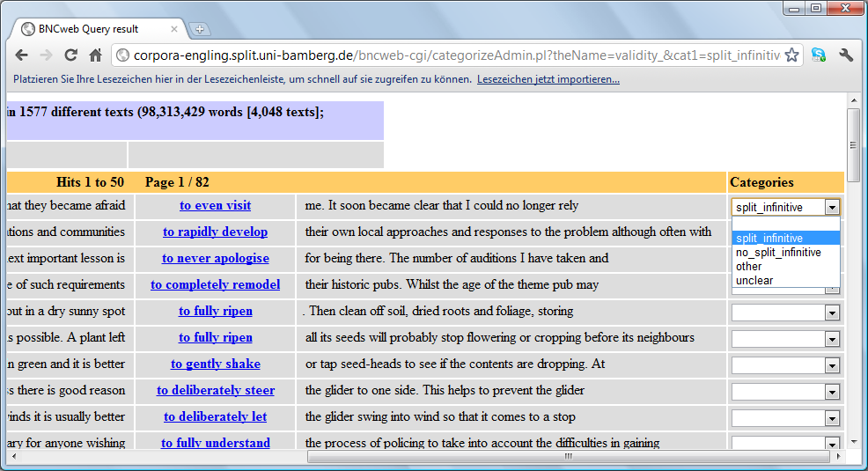Close the BNCweb Query result tab

(x=174, y=29)
